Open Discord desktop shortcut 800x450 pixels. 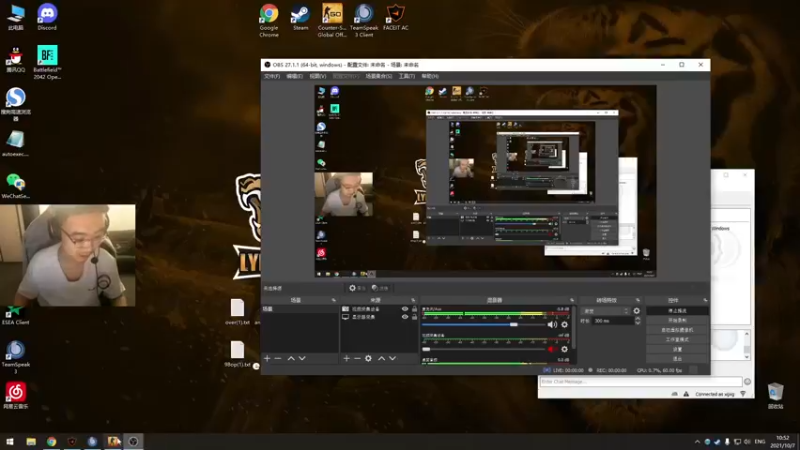pos(47,17)
